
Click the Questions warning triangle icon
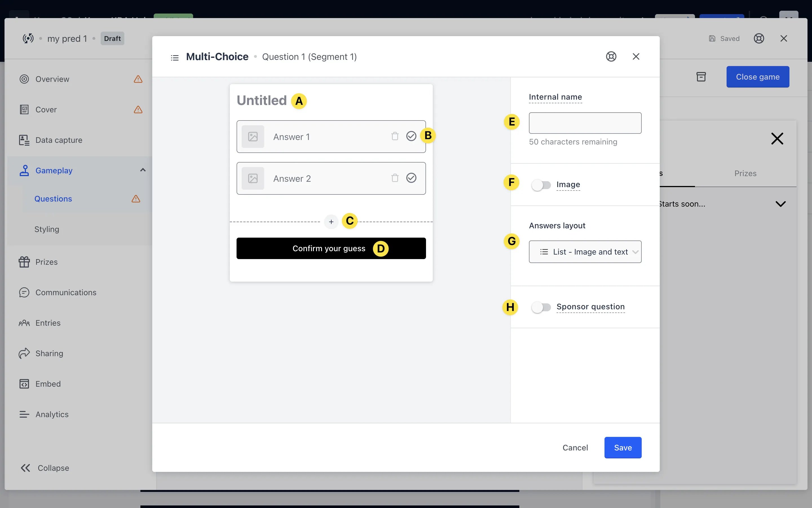136,199
